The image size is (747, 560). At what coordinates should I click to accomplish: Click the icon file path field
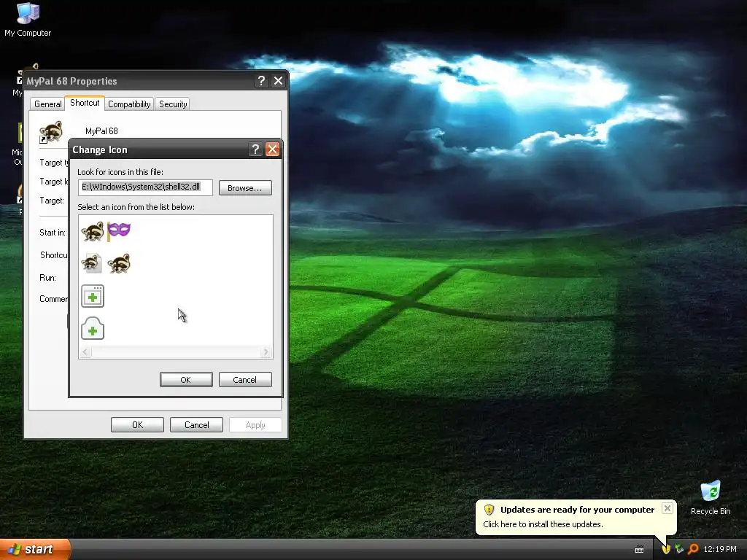click(145, 187)
